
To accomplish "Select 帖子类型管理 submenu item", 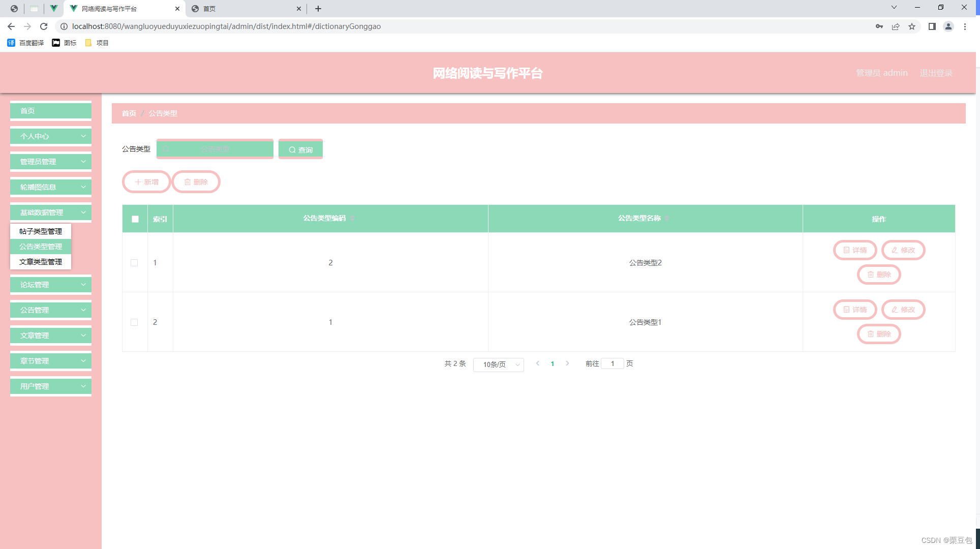I will pos(41,231).
